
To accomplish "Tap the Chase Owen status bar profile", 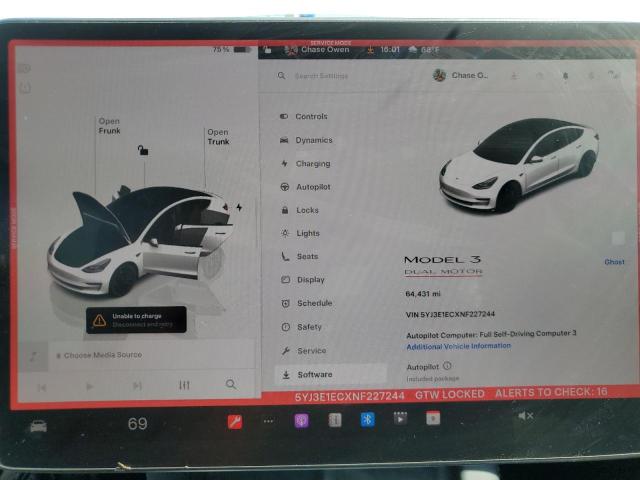I will click(318, 50).
